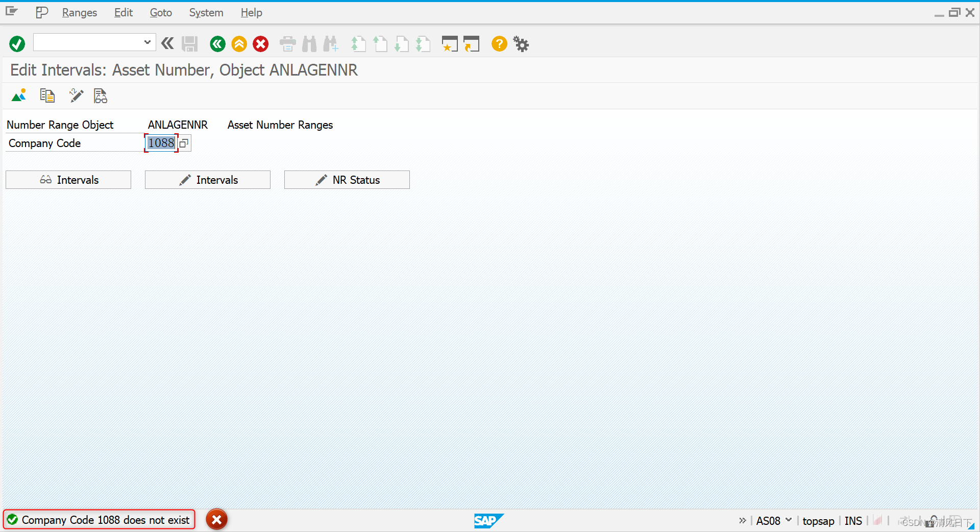Click the red Cancel icon in toolbar
Image resolution: width=980 pixels, height=532 pixels.
[x=261, y=44]
